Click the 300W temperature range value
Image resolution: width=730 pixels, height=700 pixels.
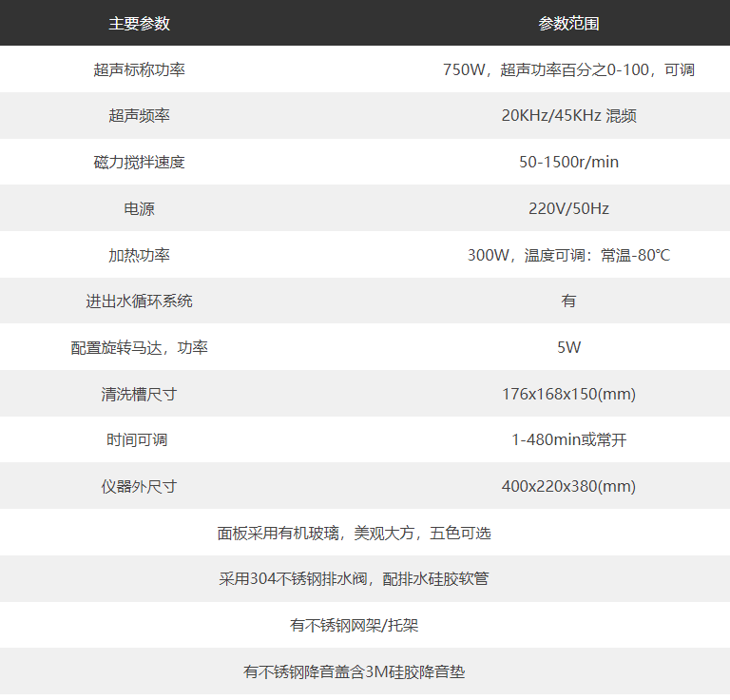click(568, 255)
